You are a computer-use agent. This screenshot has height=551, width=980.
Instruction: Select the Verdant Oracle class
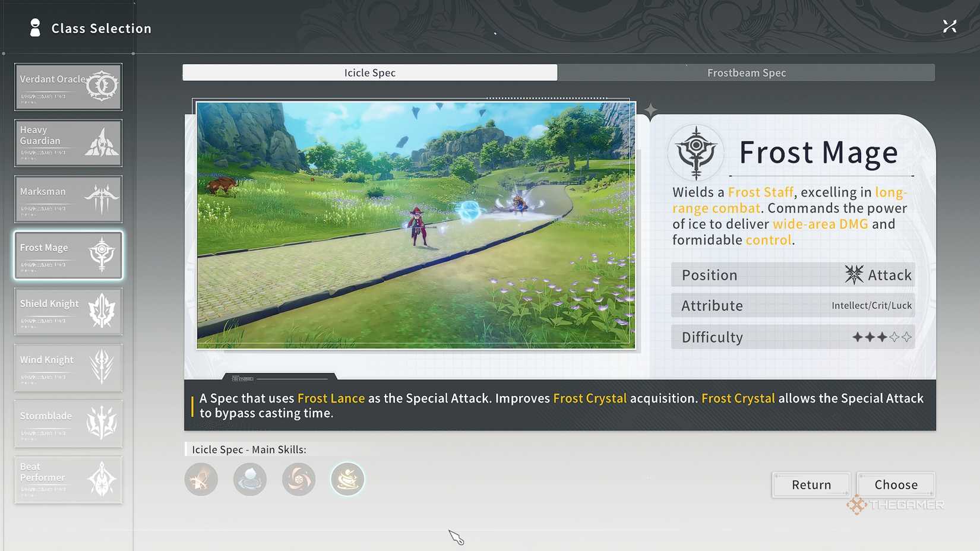(68, 87)
